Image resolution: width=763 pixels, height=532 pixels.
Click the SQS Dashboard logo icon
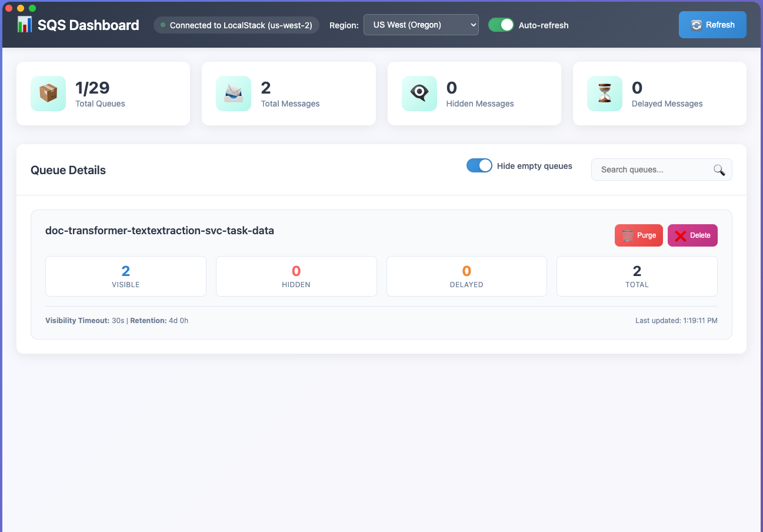click(x=25, y=25)
